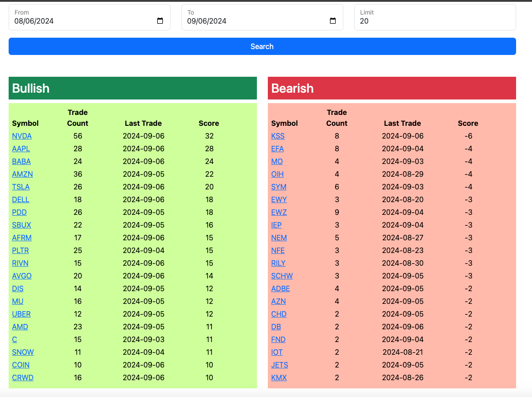Image resolution: width=532 pixels, height=397 pixels.
Task: Open the UBER symbol link
Action: point(21,314)
